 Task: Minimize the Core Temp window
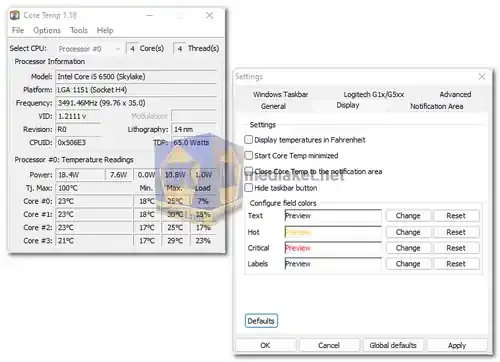click(149, 15)
